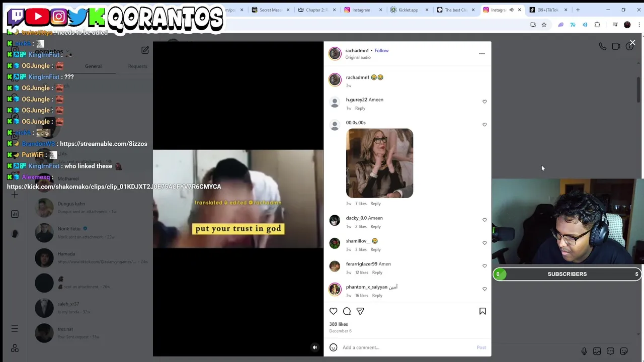
Task: Reply to shamillov__'s comment
Action: click(x=375, y=250)
